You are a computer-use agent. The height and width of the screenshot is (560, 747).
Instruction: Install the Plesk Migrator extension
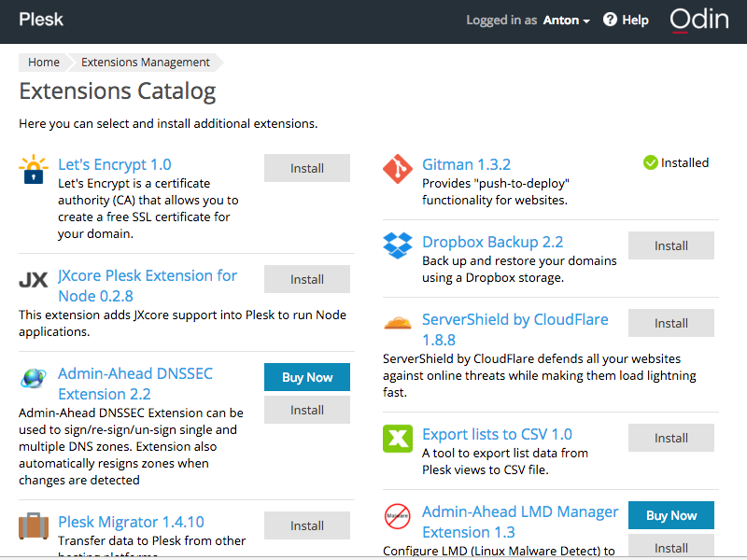click(x=307, y=525)
